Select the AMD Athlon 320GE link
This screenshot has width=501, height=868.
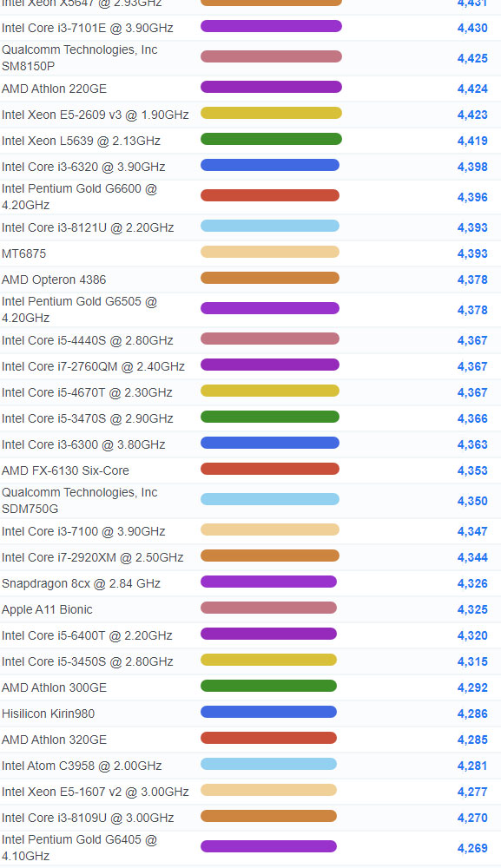[x=54, y=740]
